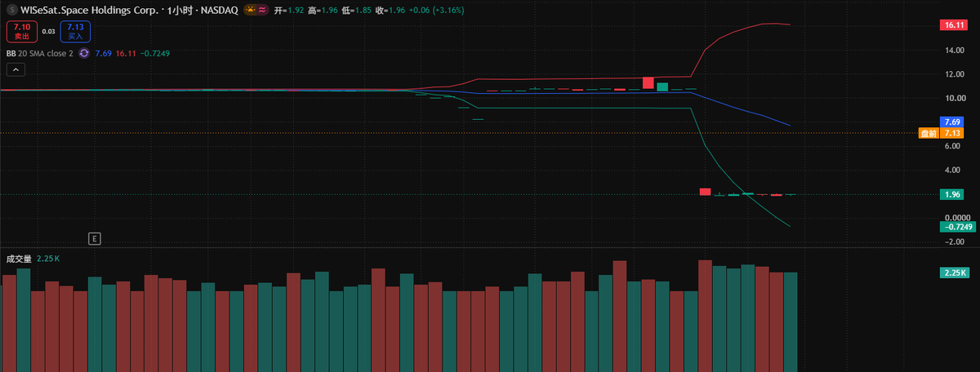
Task: Click the 7.13 buy (买入) button
Action: (76, 31)
